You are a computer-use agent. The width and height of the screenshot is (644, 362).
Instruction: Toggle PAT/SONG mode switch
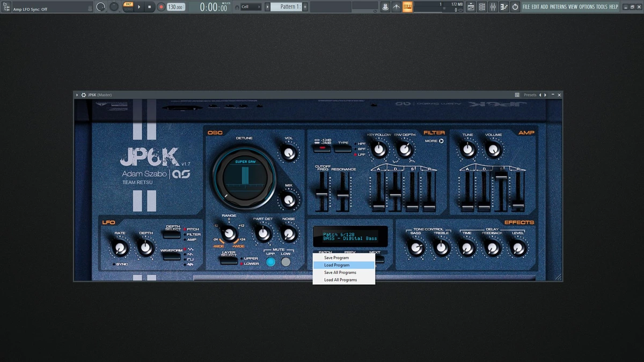click(128, 7)
